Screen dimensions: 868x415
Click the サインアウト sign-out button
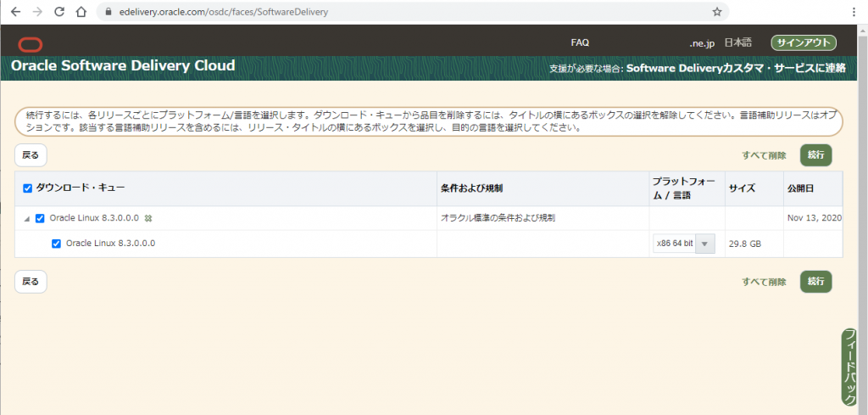[803, 42]
